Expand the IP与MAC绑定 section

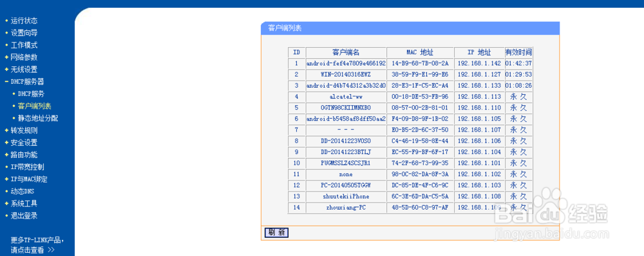[29, 179]
